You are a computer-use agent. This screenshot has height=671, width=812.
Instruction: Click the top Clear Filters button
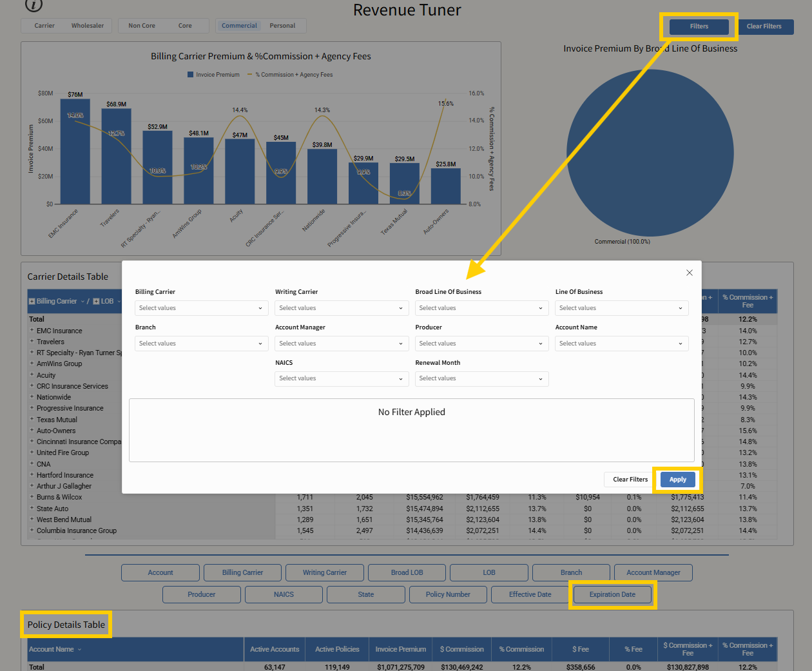(x=764, y=26)
